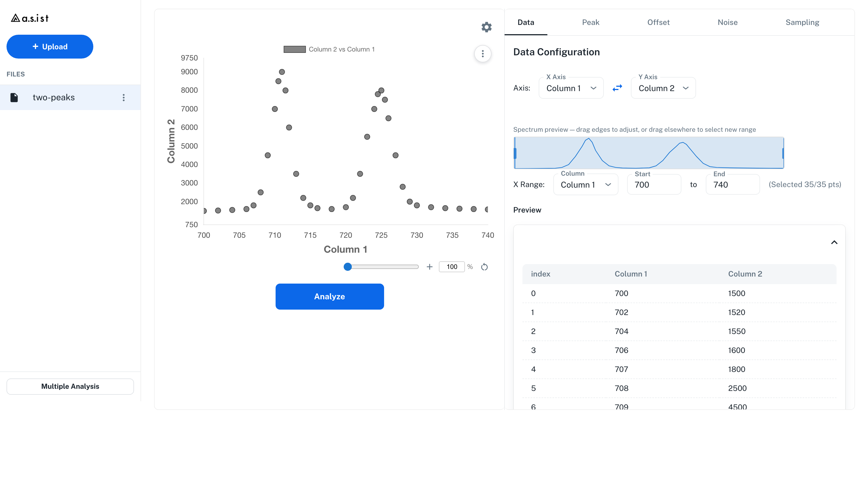Click the table cell showing 702
This screenshot has width=868, height=488.
pos(621,312)
